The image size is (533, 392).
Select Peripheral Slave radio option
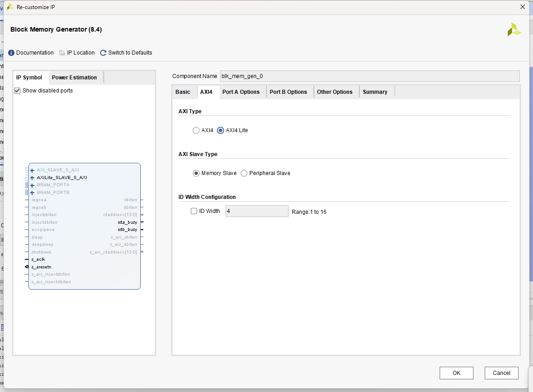[x=244, y=173]
